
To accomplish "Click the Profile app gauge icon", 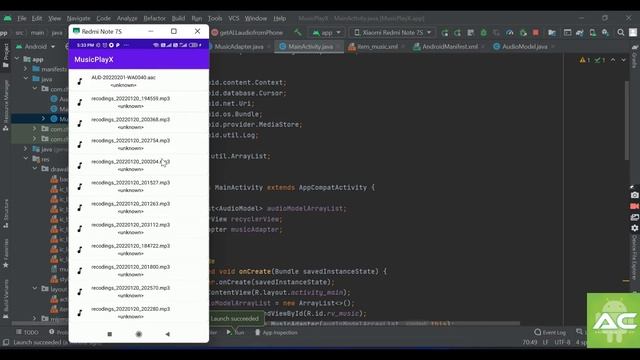I will coord(510,33).
